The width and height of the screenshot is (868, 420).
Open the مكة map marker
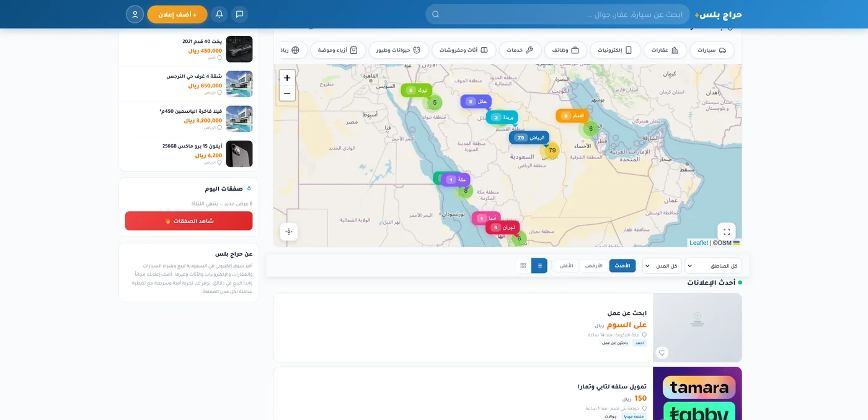[456, 180]
